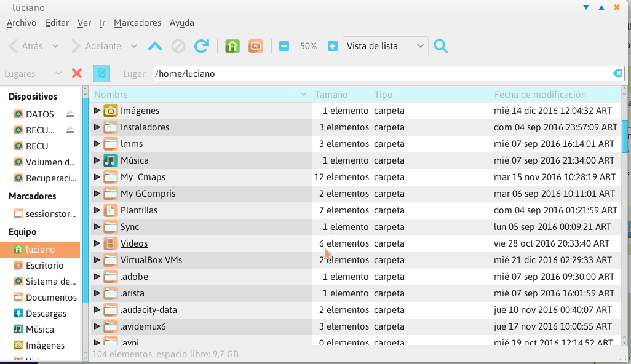The image size is (631, 364).
Task: Select luciano home in sidebar
Action: pos(40,250)
